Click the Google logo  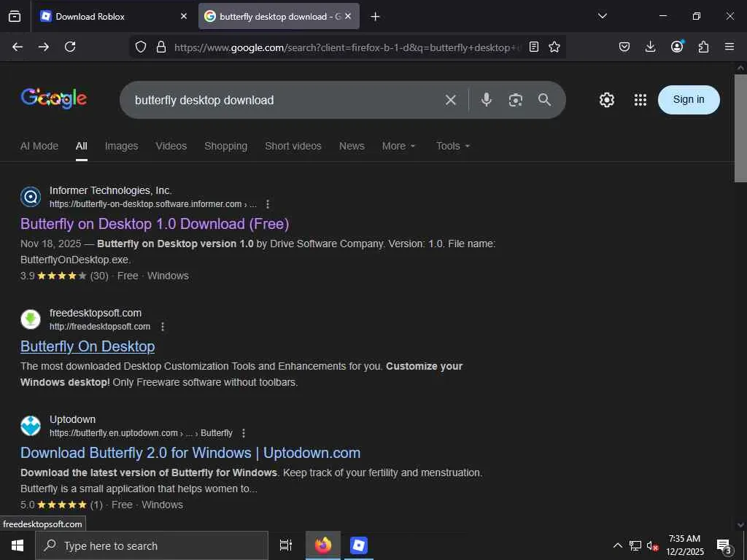click(x=54, y=98)
